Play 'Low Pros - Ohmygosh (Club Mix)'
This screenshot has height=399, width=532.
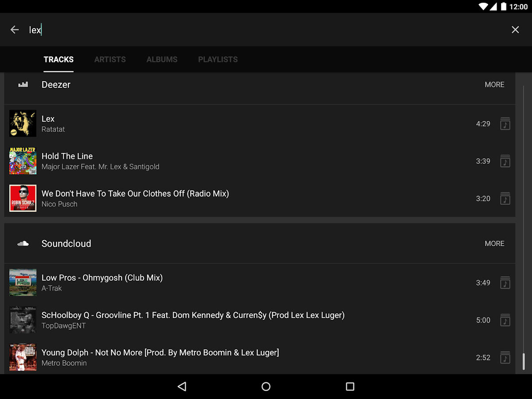pos(102,278)
